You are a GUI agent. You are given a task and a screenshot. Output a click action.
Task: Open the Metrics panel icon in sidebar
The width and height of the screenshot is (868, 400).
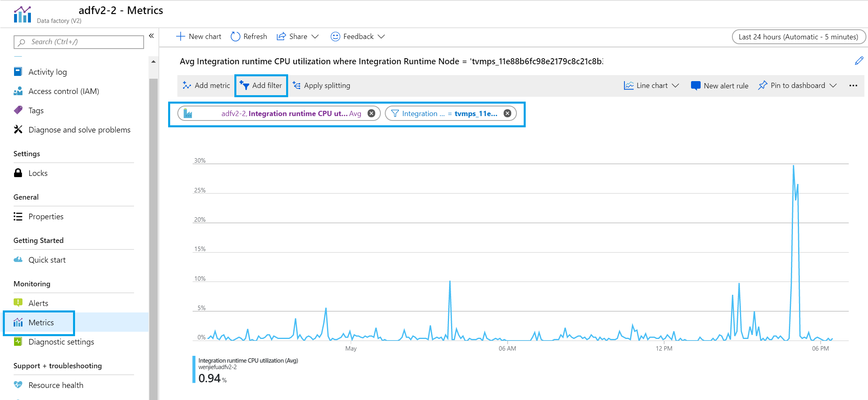pos(18,322)
